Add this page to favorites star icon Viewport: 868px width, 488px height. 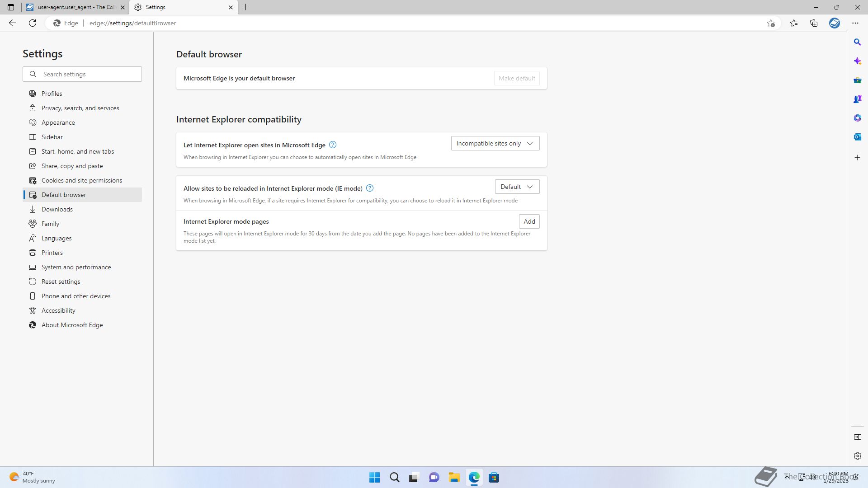tap(771, 23)
